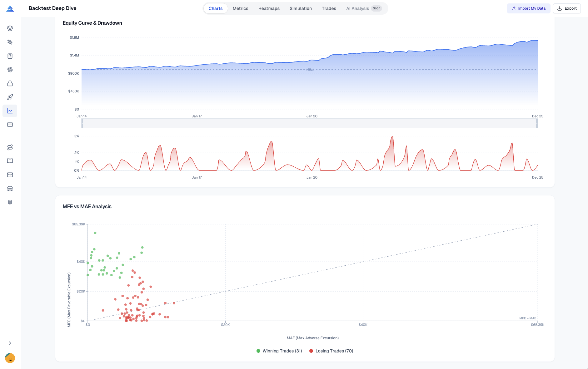The image size is (588, 369).
Task: Expand the collapsed sidebar with the chevron
Action: [x=10, y=343]
